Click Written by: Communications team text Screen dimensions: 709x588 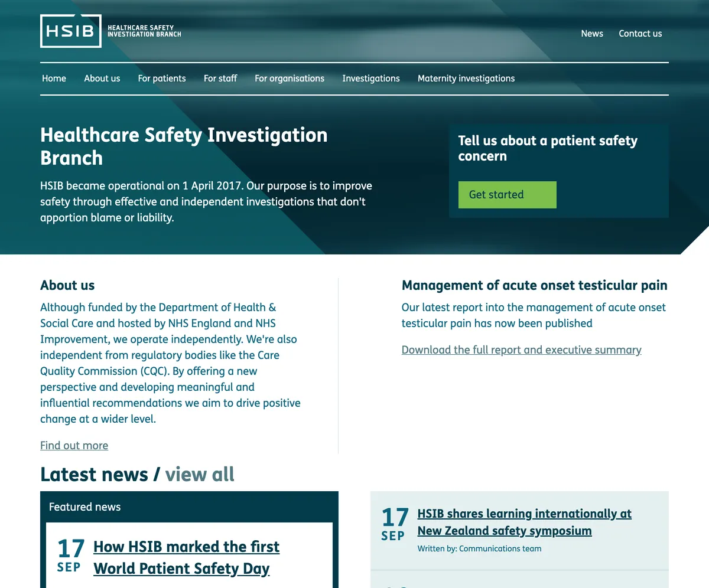pos(479,548)
